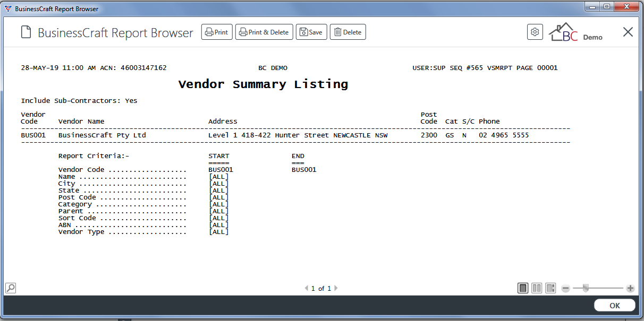Open the search magnifier icon
The width and height of the screenshot is (644, 321).
pyautogui.click(x=11, y=288)
